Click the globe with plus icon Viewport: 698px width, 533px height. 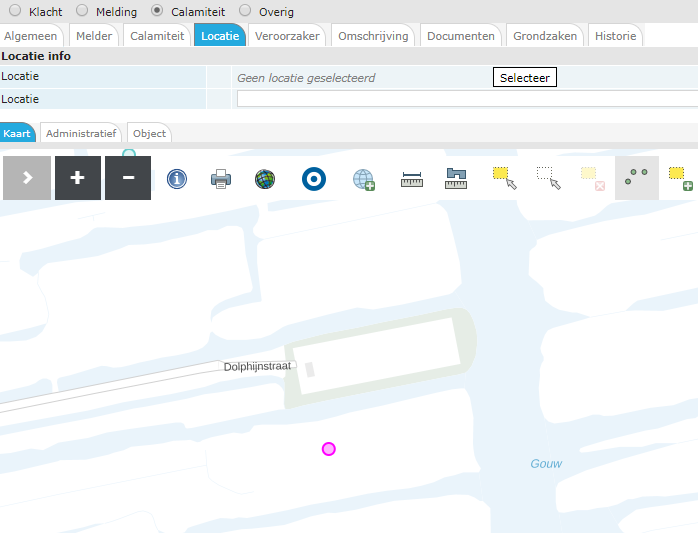coord(363,179)
